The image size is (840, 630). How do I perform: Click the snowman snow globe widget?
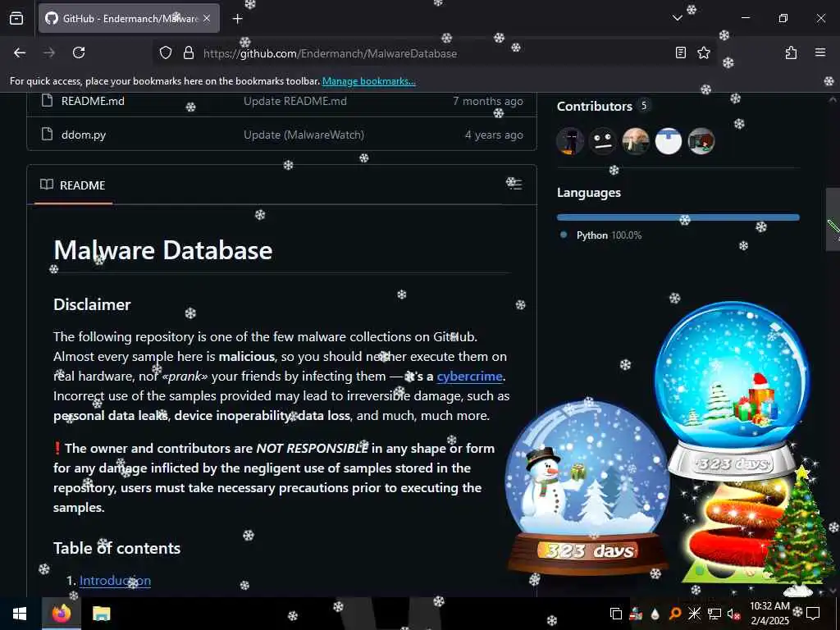(x=587, y=487)
